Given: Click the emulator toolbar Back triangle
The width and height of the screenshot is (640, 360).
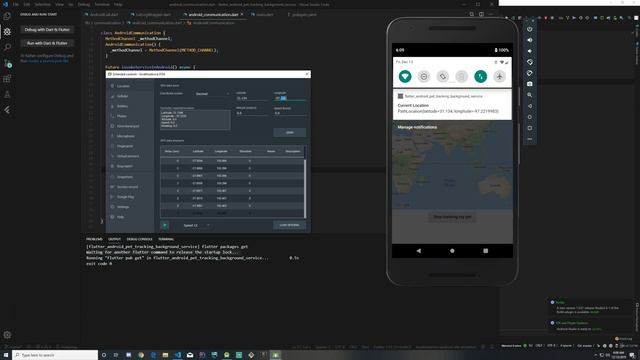Looking at the screenshot, I should [x=529, y=106].
